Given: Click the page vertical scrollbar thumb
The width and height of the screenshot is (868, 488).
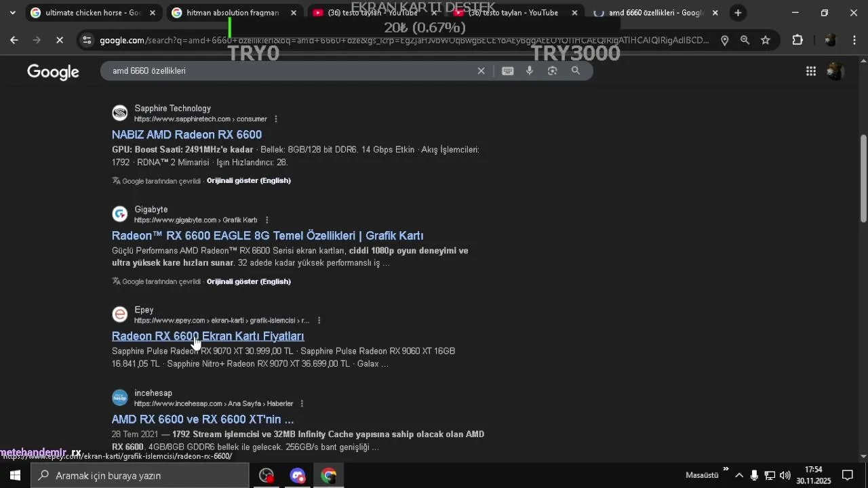Looking at the screenshot, I should tap(863, 178).
